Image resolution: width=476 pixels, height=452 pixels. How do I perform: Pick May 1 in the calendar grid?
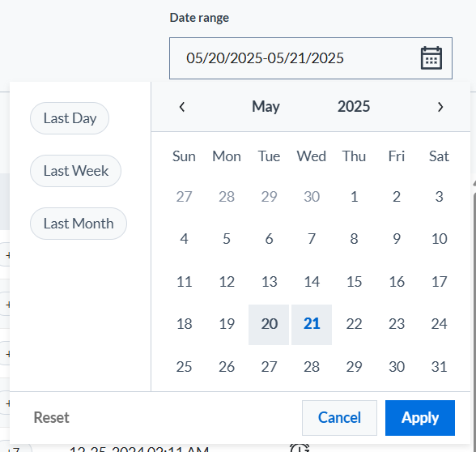(x=354, y=197)
